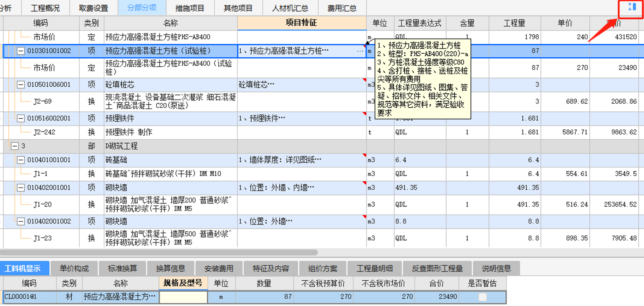
Task: Click the 项目特征 cell 1、预埋铁件…
Action: (x=302, y=119)
